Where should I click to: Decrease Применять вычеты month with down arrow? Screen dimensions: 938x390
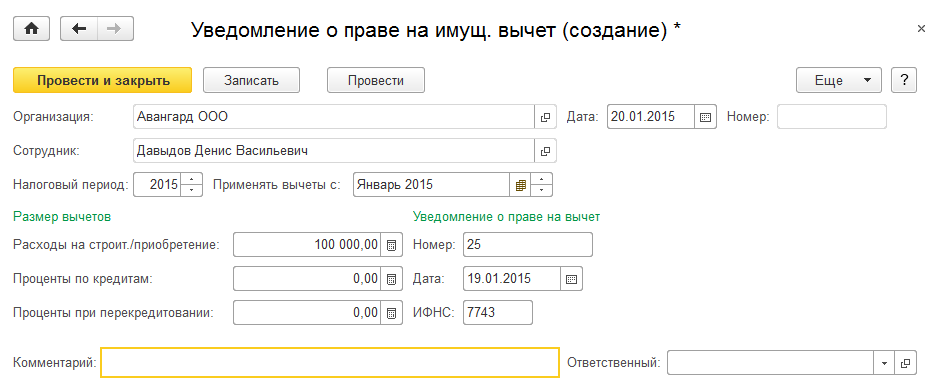point(541,191)
